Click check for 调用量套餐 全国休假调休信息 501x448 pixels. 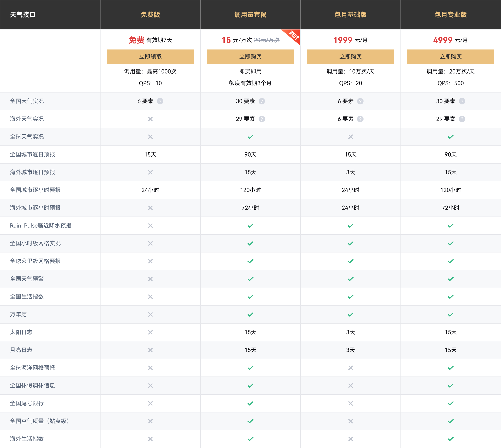click(x=250, y=385)
